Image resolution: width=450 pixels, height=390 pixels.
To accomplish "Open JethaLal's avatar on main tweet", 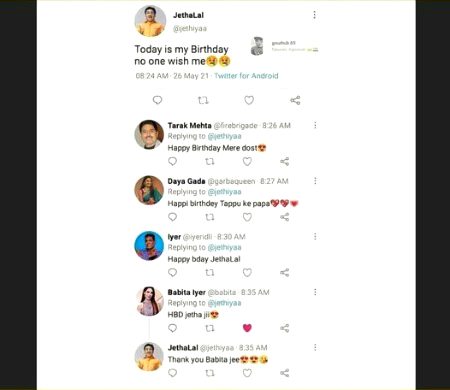I will click(150, 21).
